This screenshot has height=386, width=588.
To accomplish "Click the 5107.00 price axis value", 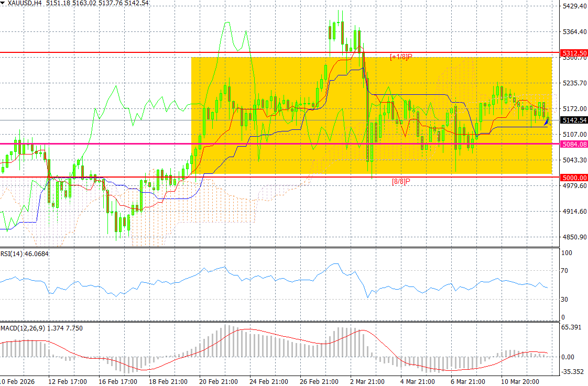I will [x=575, y=134].
